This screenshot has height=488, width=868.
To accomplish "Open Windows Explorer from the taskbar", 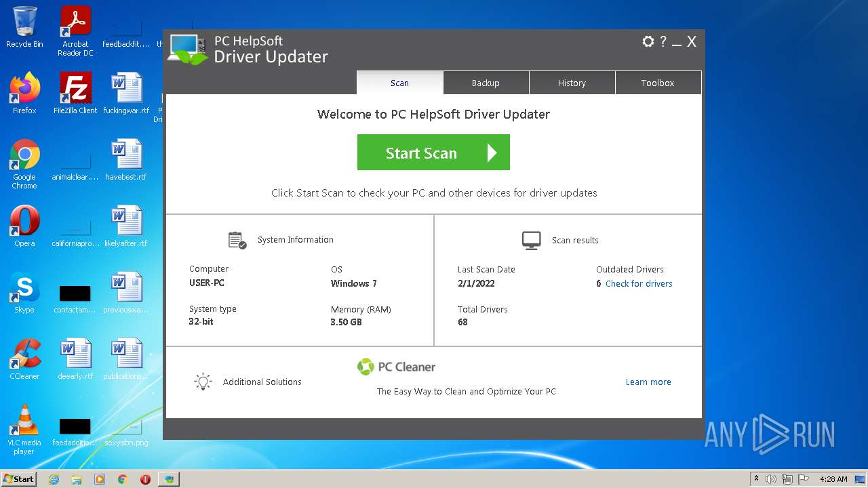I will (77, 479).
